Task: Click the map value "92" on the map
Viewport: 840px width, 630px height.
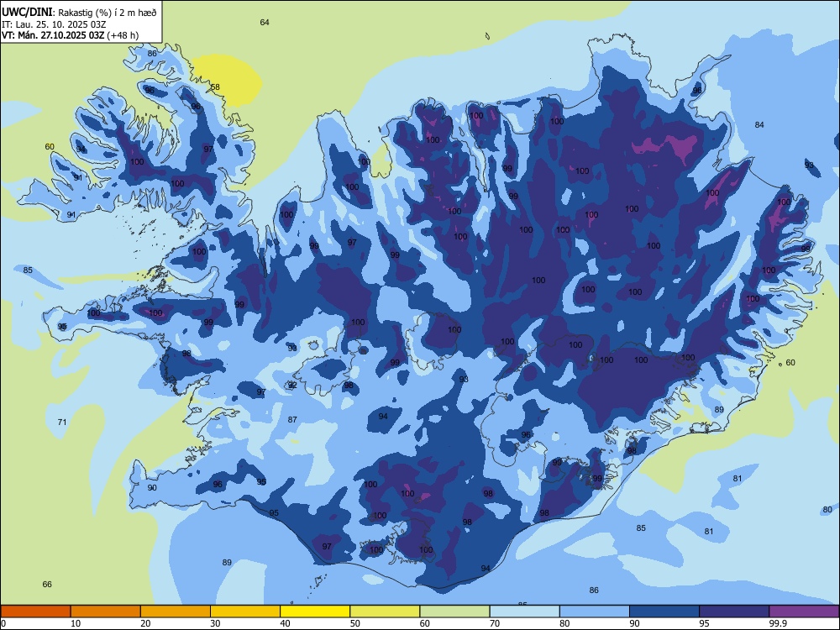Action: (x=292, y=386)
